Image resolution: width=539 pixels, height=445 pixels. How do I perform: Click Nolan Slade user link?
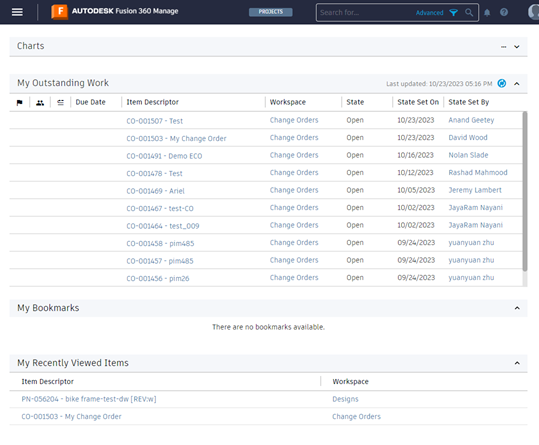pyautogui.click(x=468, y=155)
